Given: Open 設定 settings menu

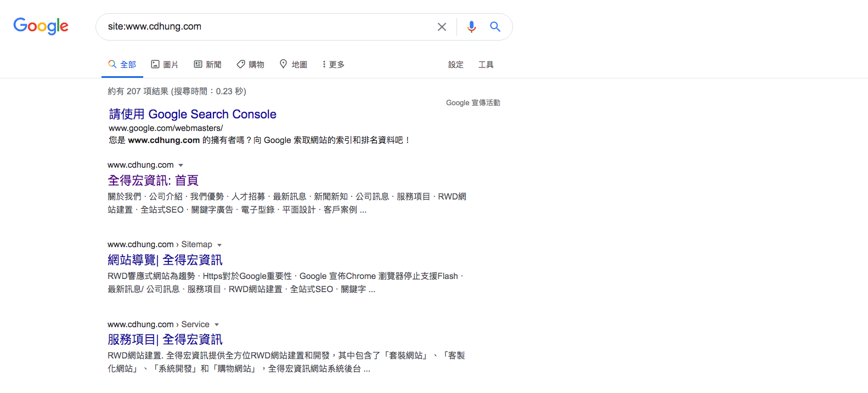Looking at the screenshot, I should [455, 65].
